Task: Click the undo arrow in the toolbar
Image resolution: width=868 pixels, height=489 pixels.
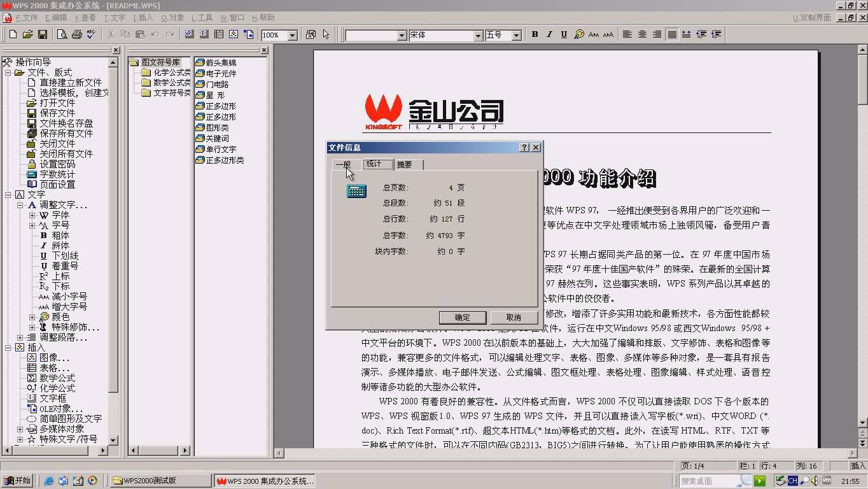Action: coord(155,34)
